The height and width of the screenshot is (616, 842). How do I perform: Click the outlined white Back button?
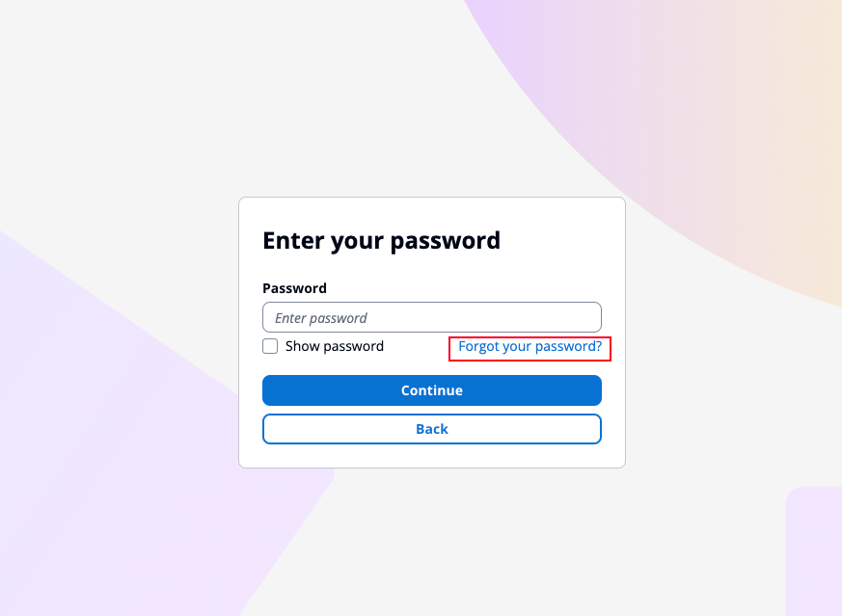pos(431,429)
